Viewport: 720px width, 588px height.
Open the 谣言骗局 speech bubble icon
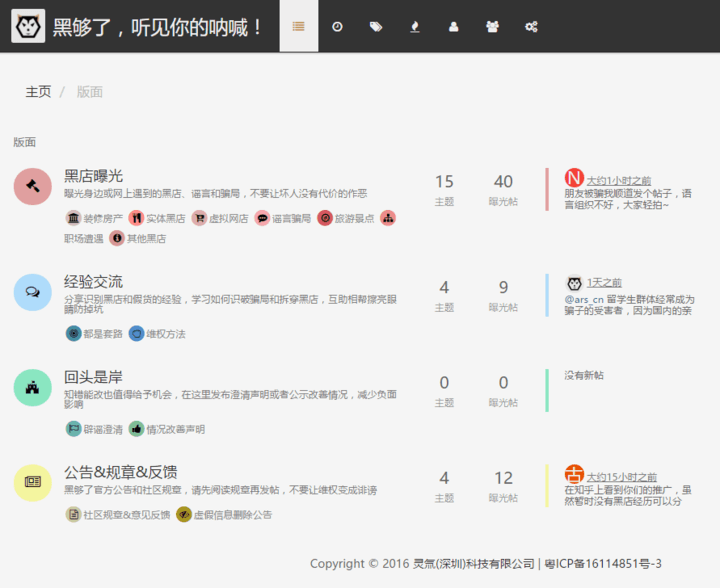(x=262, y=218)
